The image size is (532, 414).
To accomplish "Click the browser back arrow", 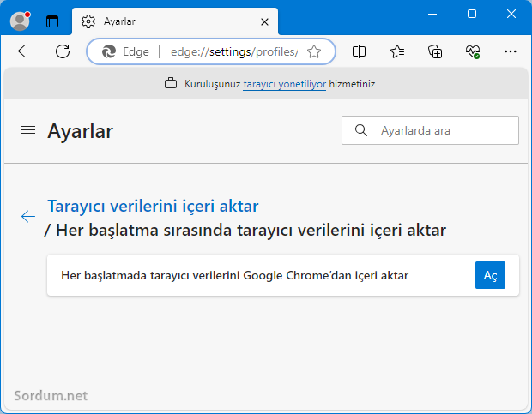I will (x=25, y=51).
